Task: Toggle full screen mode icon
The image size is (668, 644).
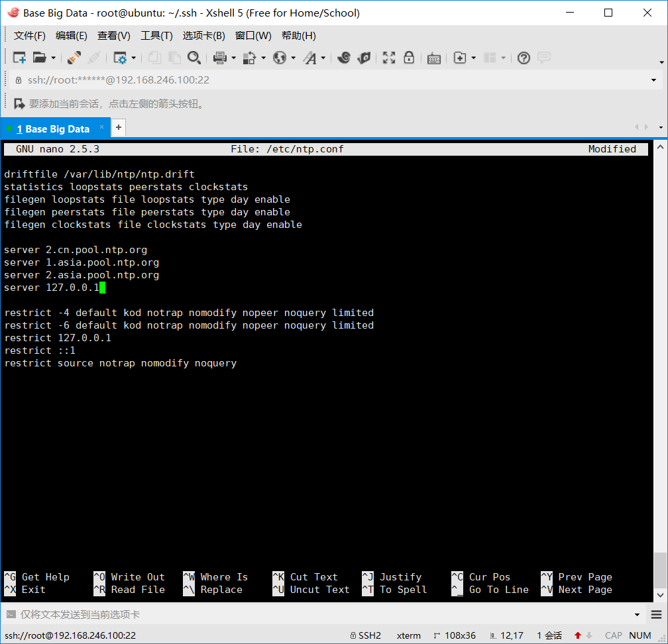Action: (x=388, y=58)
